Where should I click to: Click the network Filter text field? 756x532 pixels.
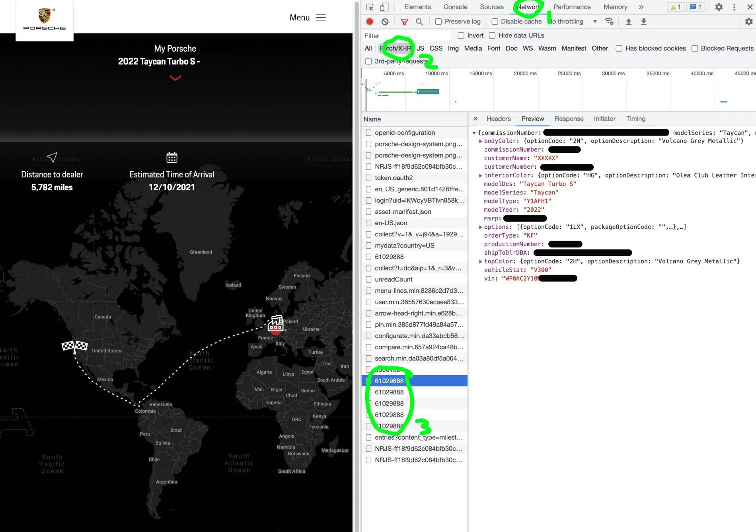point(407,36)
